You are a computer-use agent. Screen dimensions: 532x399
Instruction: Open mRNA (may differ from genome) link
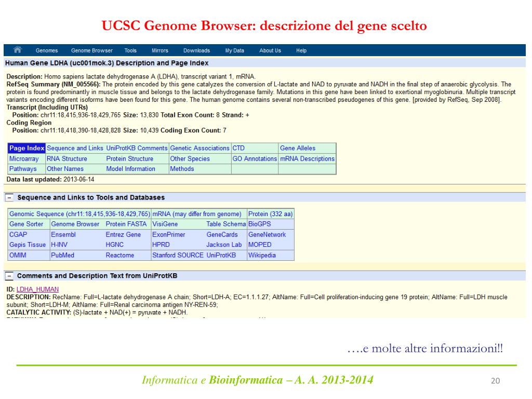click(197, 214)
